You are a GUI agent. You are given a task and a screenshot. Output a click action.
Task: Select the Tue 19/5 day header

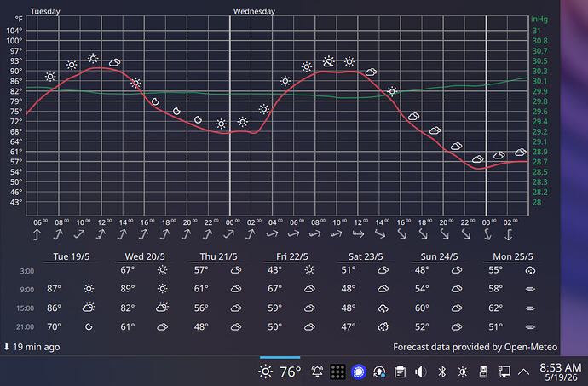point(72,256)
